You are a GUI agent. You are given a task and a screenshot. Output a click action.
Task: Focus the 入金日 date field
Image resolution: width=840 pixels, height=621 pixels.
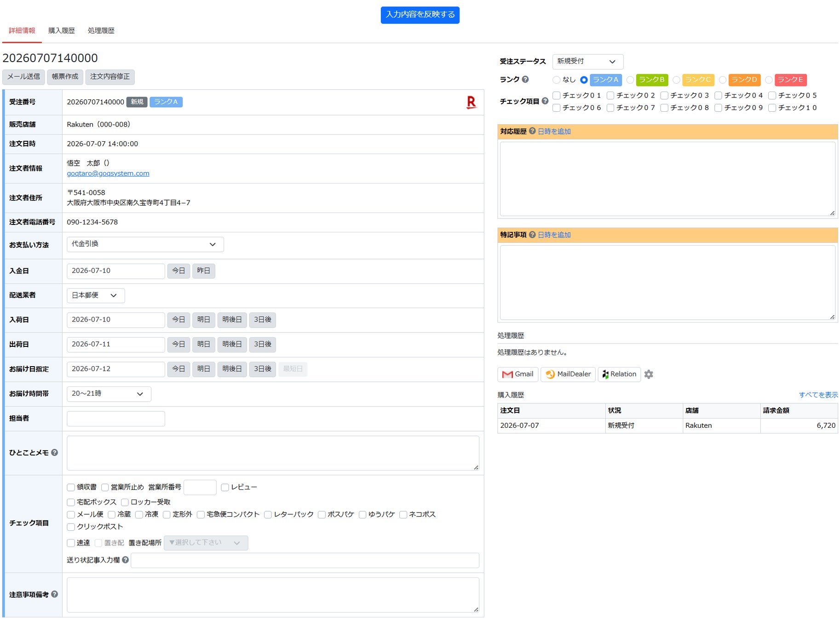[x=116, y=271]
